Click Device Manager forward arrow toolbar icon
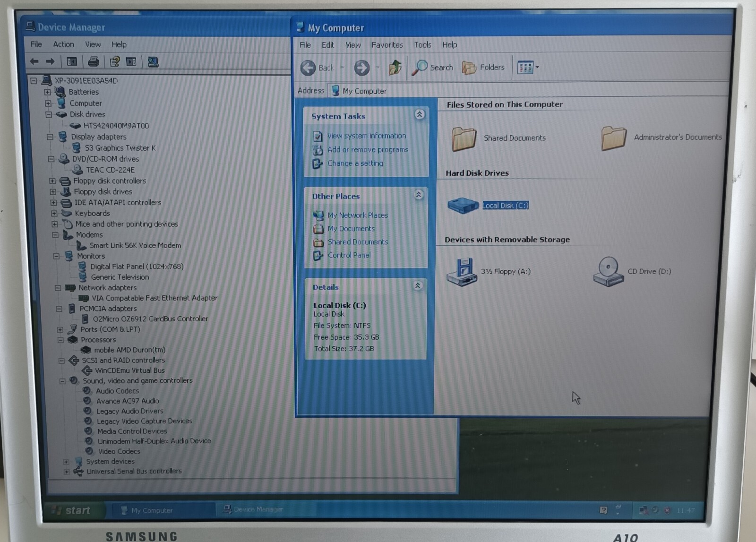Screen dimensions: 756x542 (x=50, y=61)
